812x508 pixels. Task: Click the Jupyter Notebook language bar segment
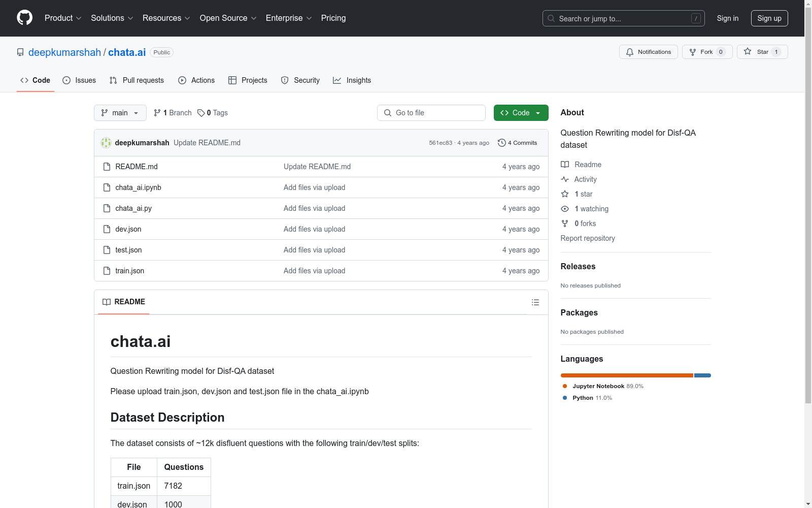pos(627,375)
